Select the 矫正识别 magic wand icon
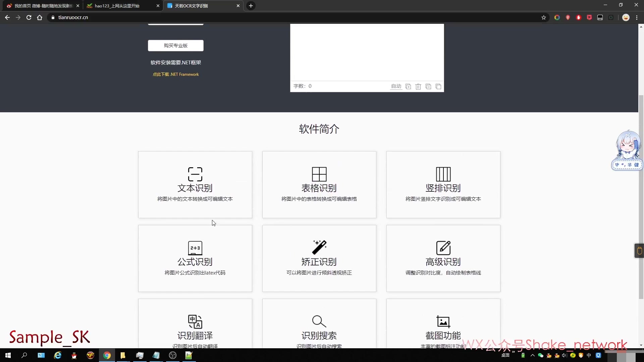Viewport: 644px width, 362px height. click(319, 247)
